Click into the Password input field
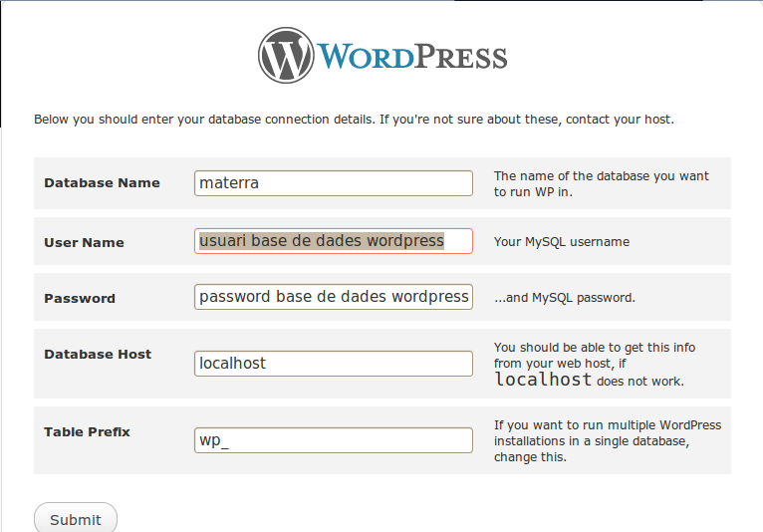The image size is (763, 532). (334, 297)
